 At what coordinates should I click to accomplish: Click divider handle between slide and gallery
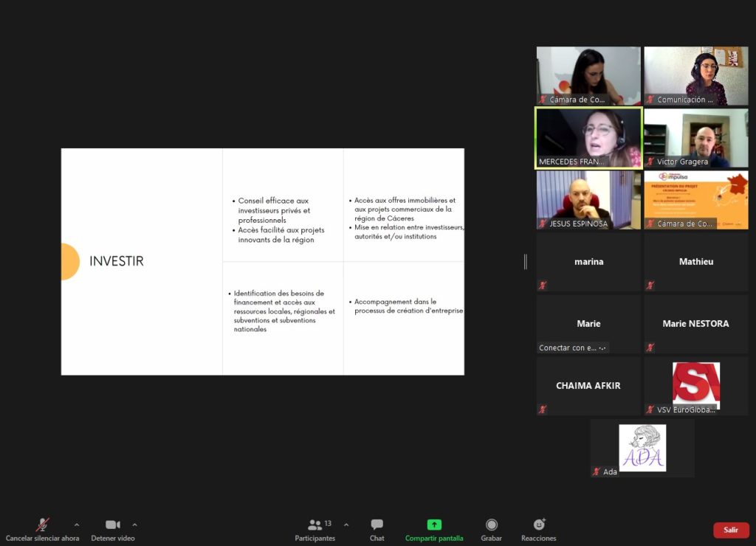pos(526,261)
